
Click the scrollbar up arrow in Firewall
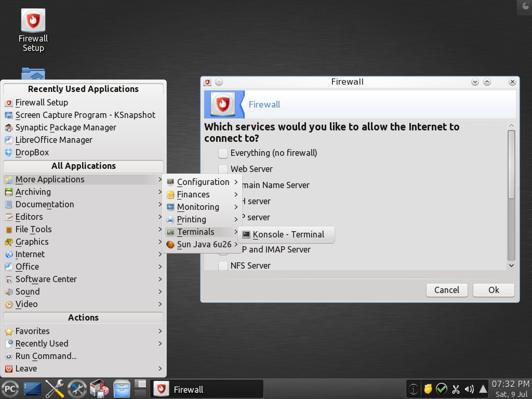point(512,126)
